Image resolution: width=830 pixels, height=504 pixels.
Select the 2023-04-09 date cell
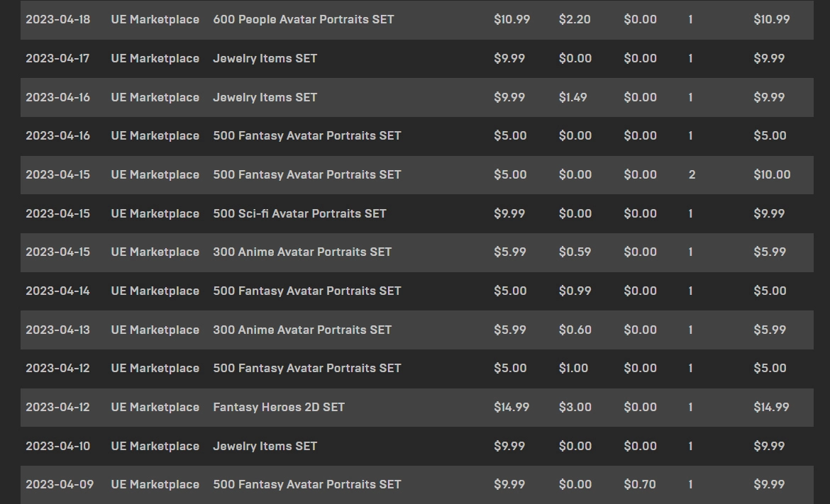(60, 484)
